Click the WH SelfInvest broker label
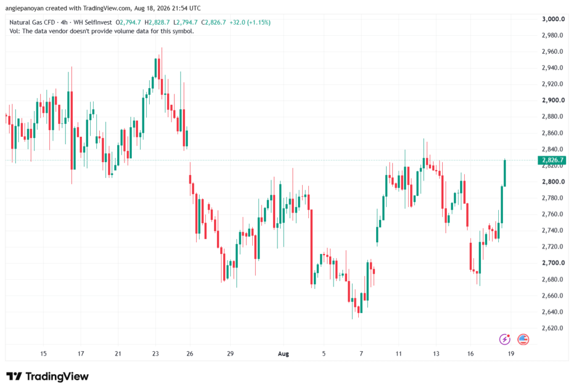The image size is (574, 392). 92,22
